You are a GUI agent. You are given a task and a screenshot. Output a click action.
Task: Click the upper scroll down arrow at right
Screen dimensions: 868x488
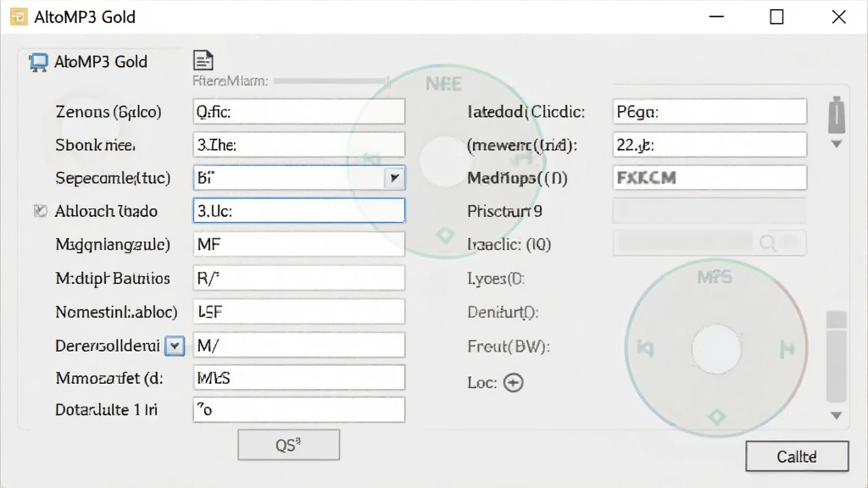(837, 144)
